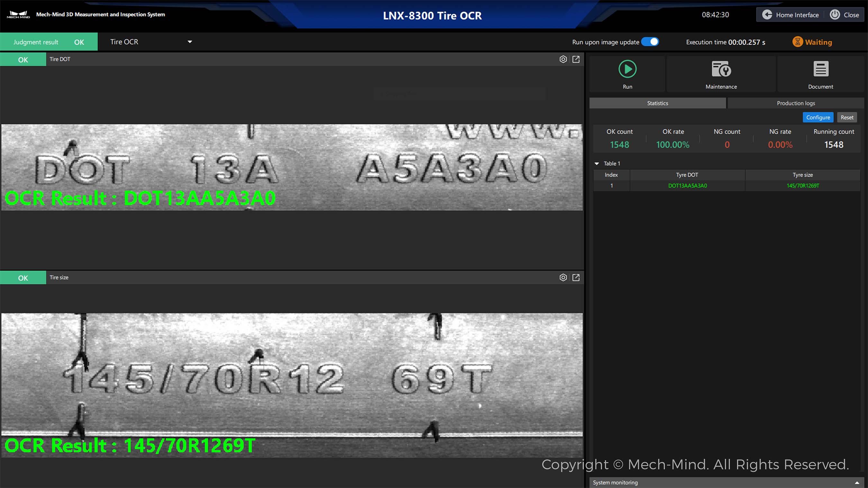Open the Document icon

[x=820, y=69]
